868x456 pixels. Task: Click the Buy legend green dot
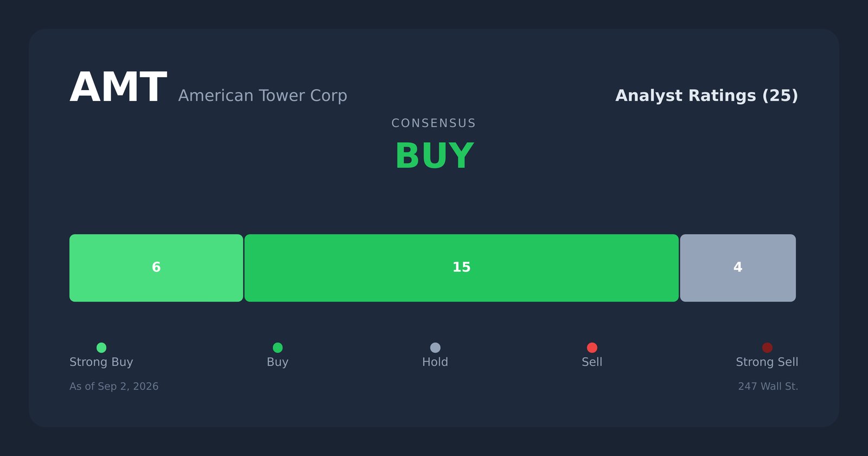(278, 347)
